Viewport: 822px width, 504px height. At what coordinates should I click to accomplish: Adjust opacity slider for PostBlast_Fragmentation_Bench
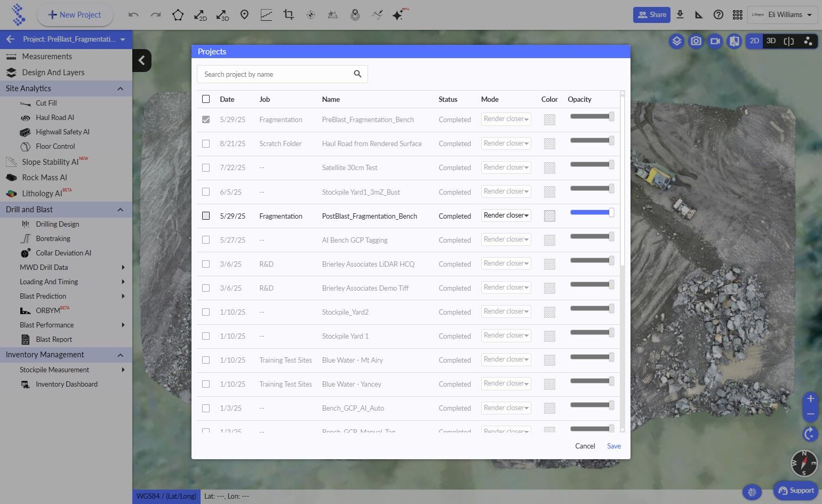click(x=591, y=212)
